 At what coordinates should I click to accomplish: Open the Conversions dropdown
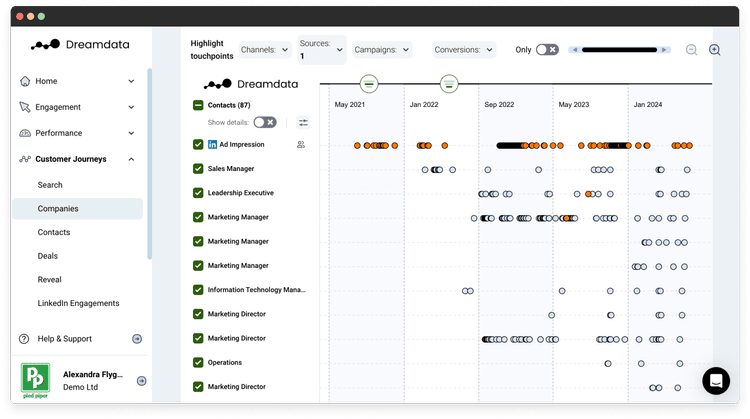464,50
